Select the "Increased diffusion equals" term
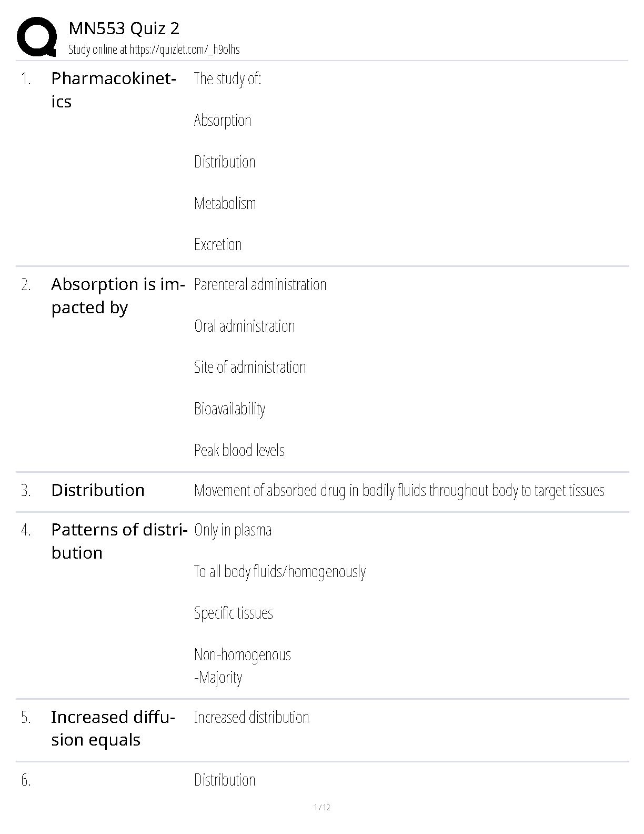644x834 pixels. coord(113,728)
